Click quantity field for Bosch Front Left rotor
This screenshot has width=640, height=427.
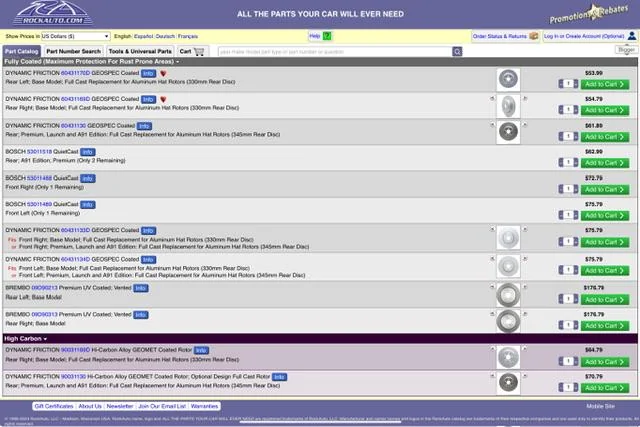coord(568,215)
